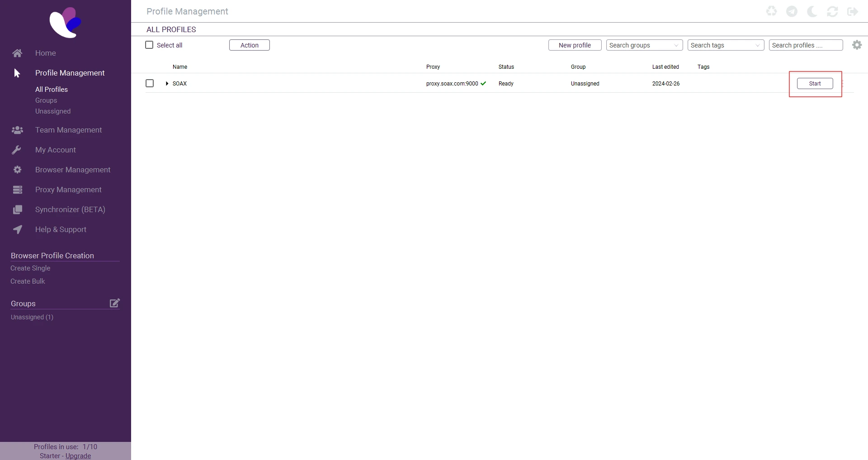868x460 pixels.
Task: Click the refresh arrows icon
Action: (832, 11)
